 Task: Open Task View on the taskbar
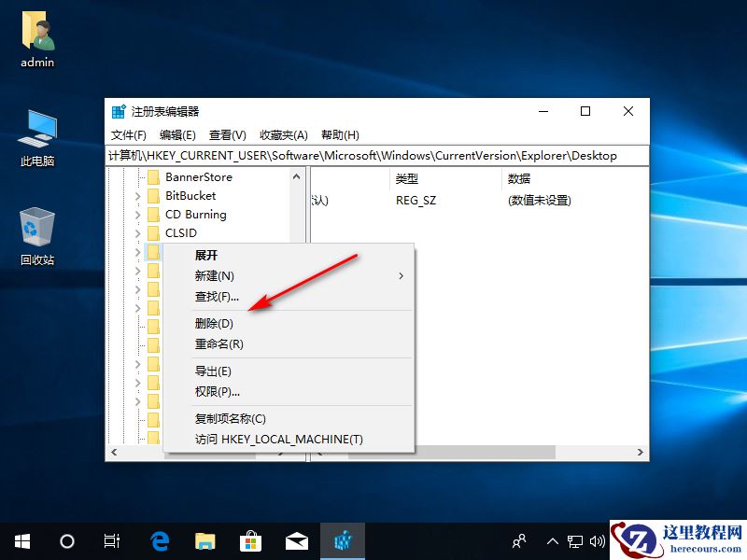[112, 540]
